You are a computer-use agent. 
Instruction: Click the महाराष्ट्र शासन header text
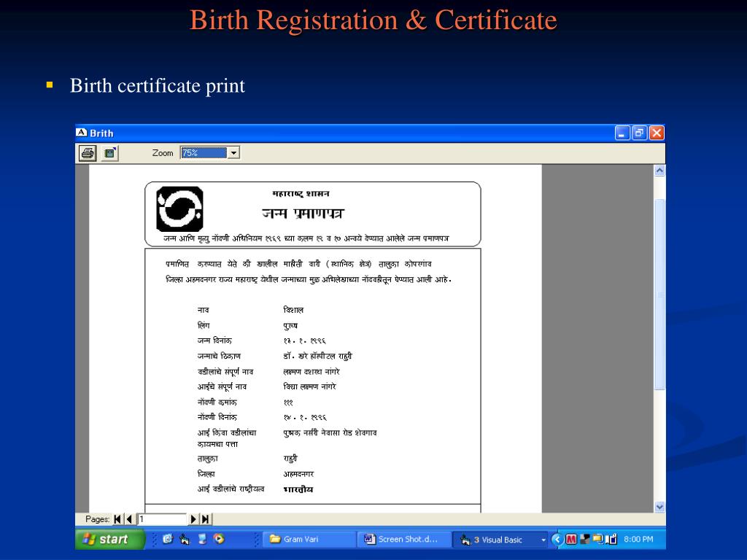[x=301, y=193]
